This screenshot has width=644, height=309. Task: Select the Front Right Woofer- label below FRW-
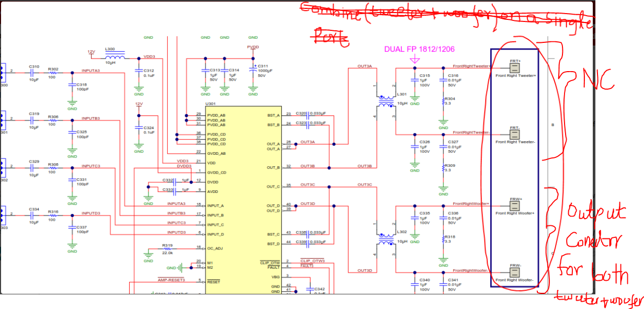515,280
